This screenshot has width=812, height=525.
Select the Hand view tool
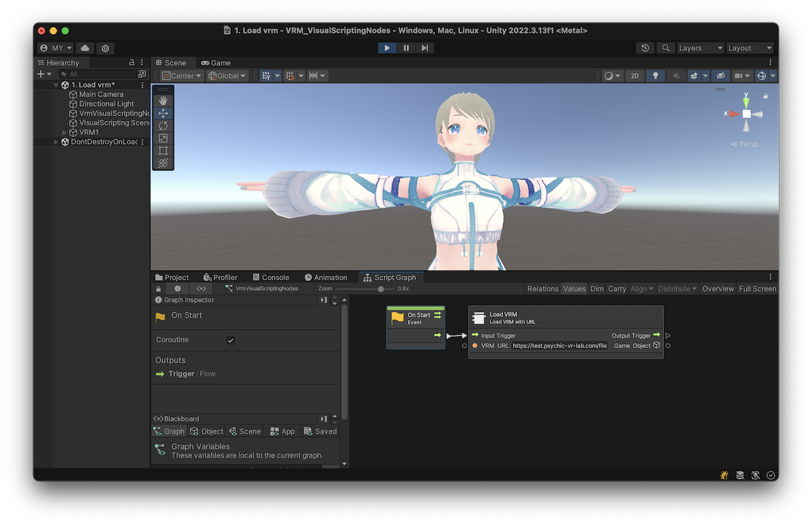click(163, 101)
